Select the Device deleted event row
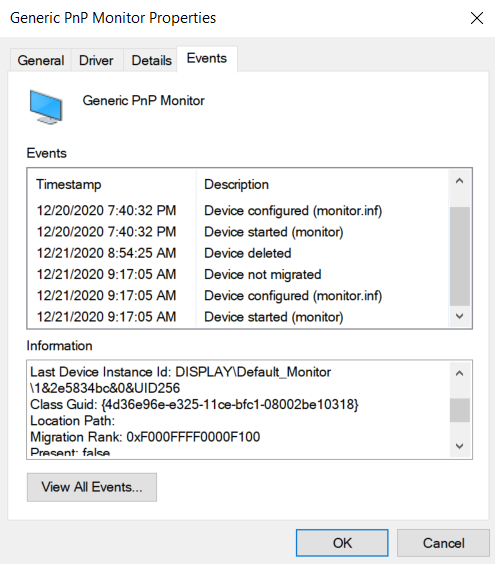Viewport: 495px width, 564px height. (238, 253)
